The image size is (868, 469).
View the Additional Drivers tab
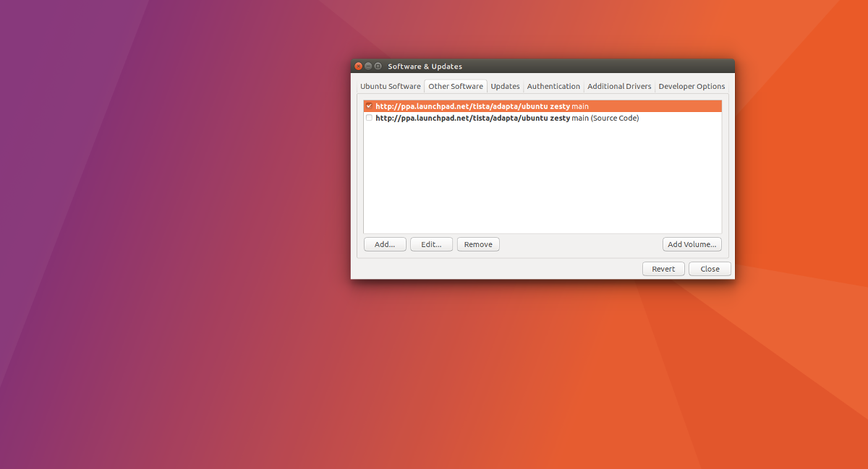pyautogui.click(x=618, y=86)
